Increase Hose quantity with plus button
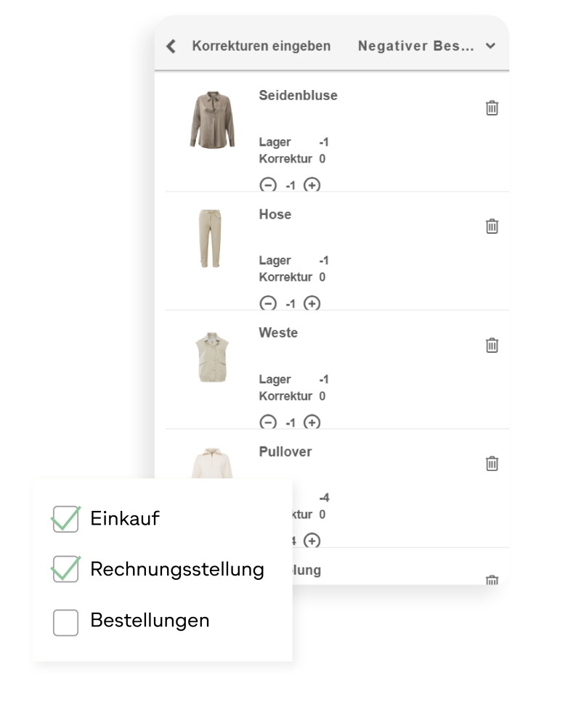This screenshot has width=581, height=728. click(312, 303)
